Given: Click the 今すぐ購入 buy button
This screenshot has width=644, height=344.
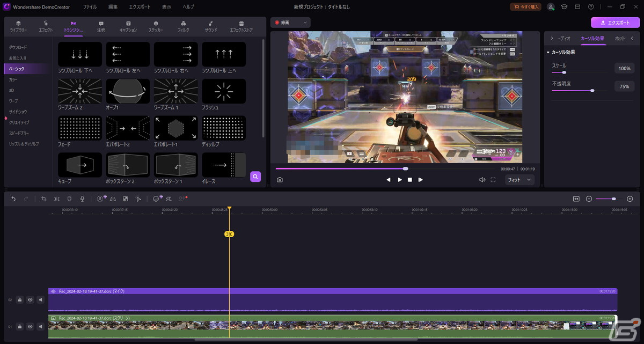Looking at the screenshot, I should pos(525,7).
